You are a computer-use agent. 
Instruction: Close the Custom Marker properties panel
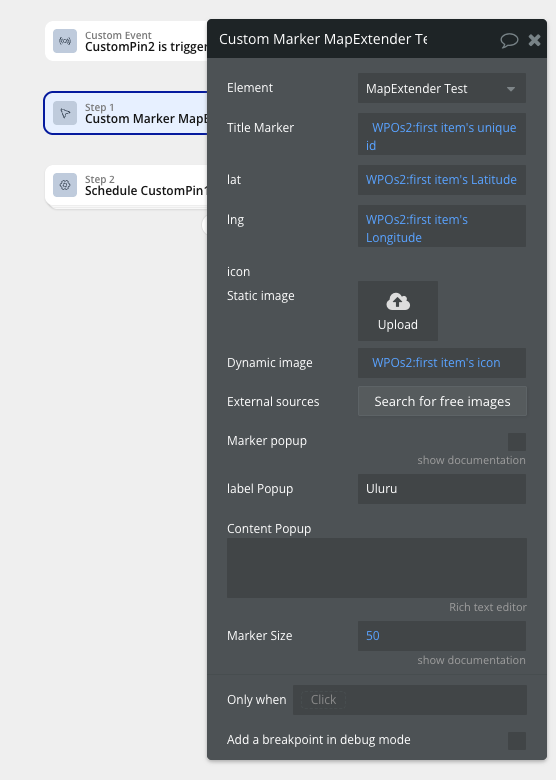pyautogui.click(x=535, y=40)
